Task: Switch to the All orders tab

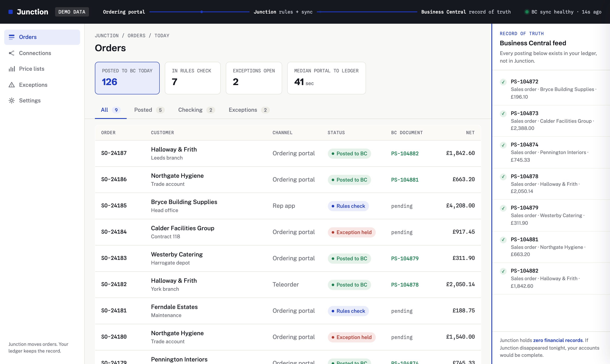Action: coord(111,110)
